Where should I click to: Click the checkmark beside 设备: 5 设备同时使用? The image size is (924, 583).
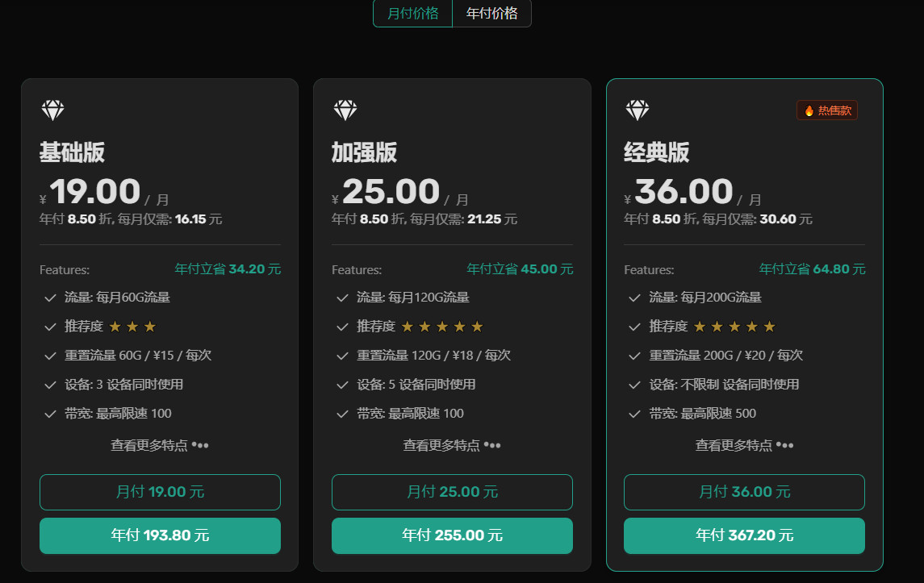pyautogui.click(x=341, y=385)
